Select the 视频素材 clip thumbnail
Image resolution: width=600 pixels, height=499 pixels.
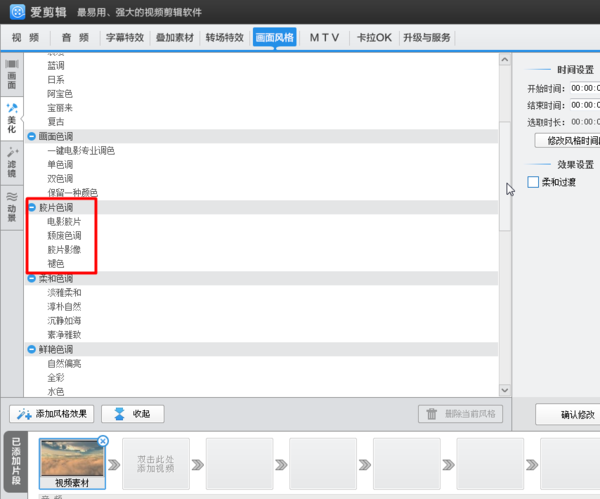[72, 463]
